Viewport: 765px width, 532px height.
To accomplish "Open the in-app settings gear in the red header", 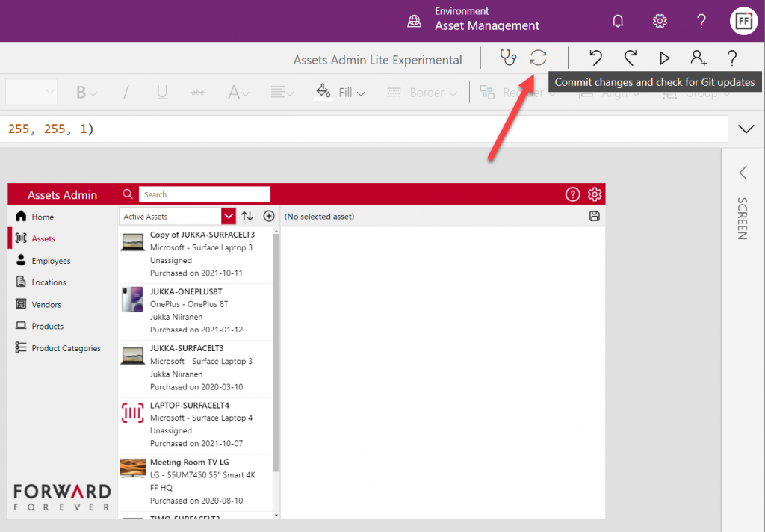I will (x=595, y=194).
